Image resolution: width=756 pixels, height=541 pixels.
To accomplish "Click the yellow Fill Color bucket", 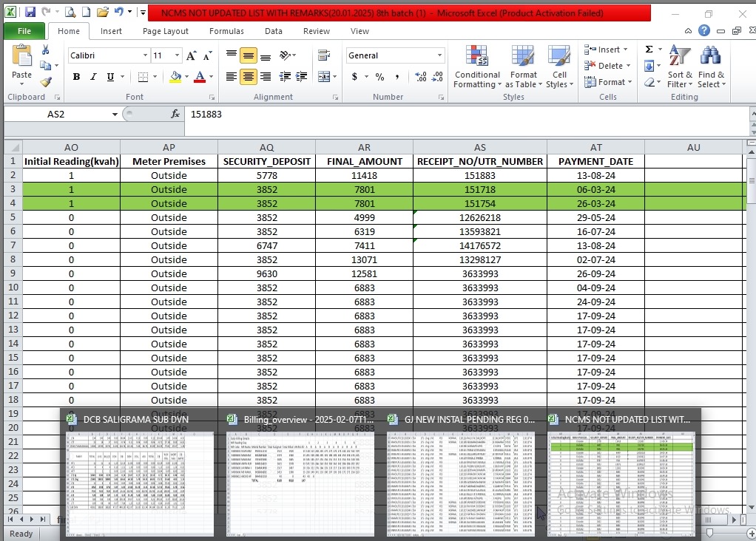I will coord(175,77).
